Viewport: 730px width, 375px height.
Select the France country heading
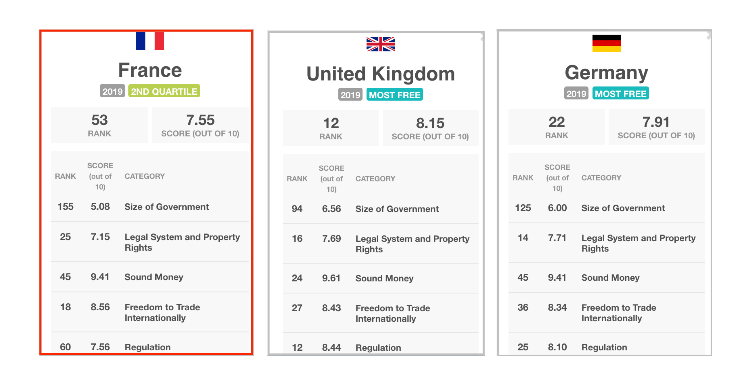(x=150, y=70)
